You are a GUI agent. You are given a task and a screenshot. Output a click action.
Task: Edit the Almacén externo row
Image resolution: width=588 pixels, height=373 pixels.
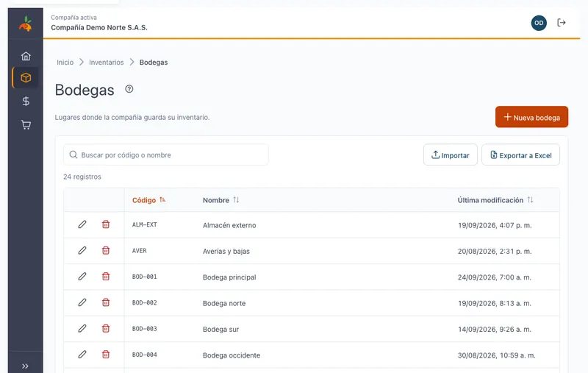tap(82, 224)
